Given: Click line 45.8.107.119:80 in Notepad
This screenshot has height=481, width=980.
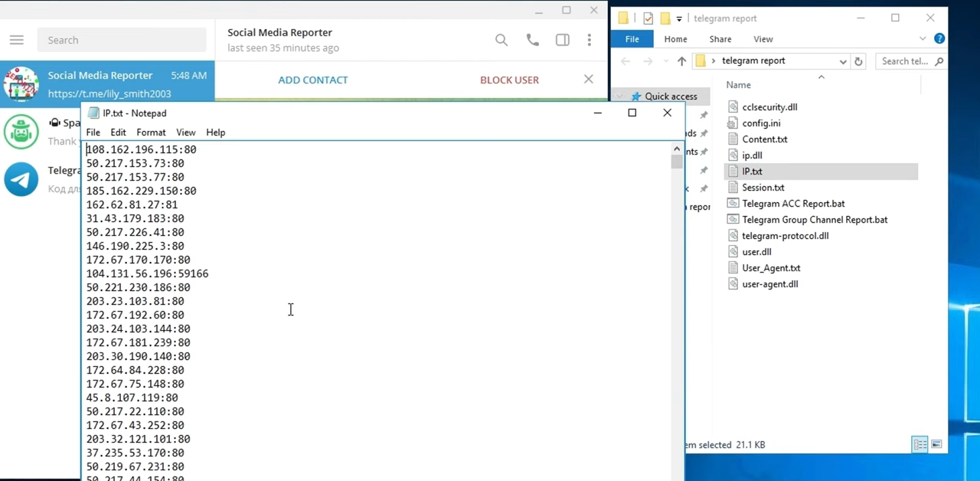Looking at the screenshot, I should pos(132,398).
